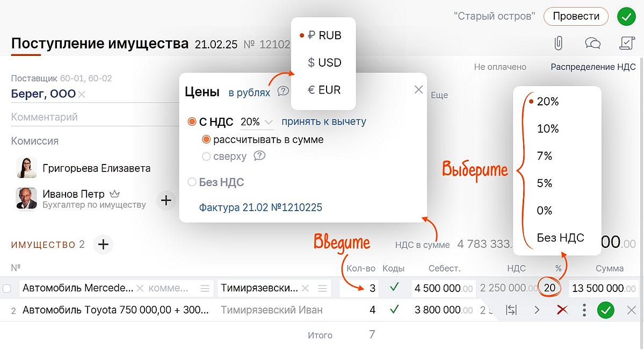Confirm row 2 with green check button
The image size is (644, 357).
click(x=606, y=310)
